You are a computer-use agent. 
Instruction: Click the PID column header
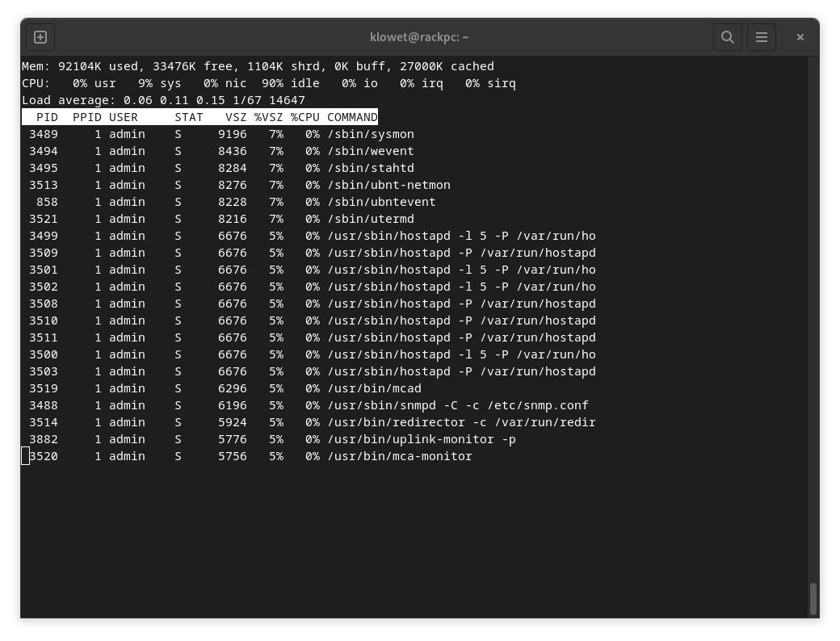point(47,117)
